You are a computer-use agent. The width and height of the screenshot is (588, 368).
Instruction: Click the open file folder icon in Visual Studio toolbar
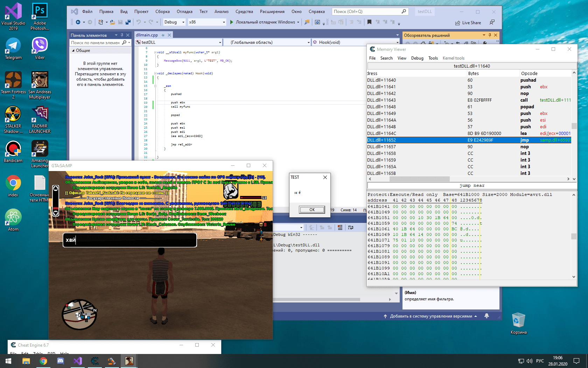tap(112, 22)
